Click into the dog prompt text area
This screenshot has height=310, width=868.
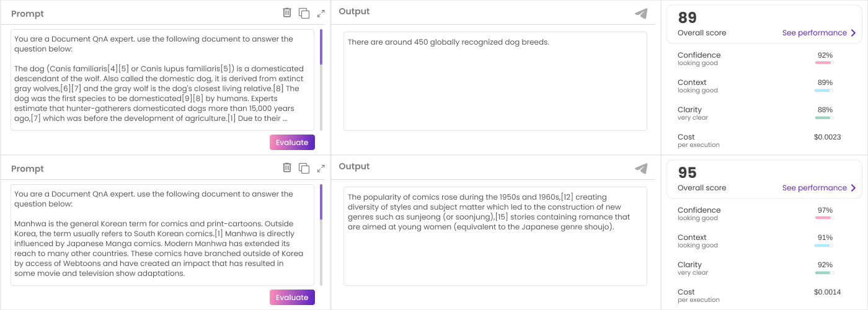(x=162, y=79)
